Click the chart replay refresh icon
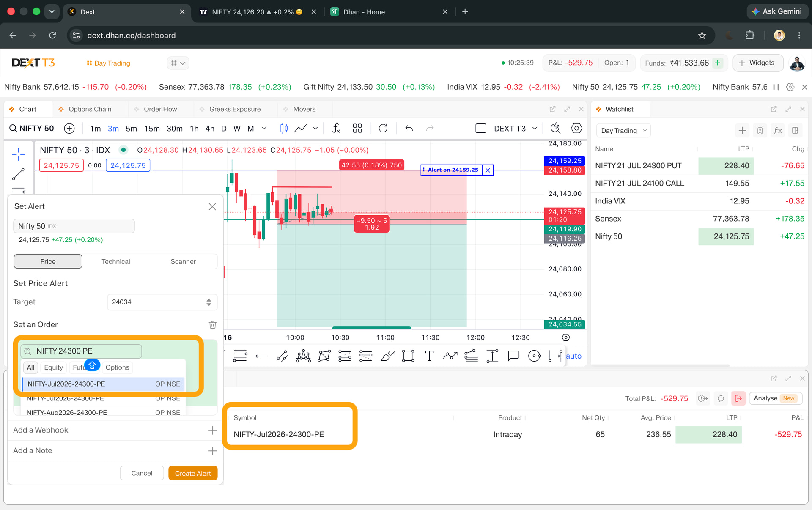 pos(383,129)
